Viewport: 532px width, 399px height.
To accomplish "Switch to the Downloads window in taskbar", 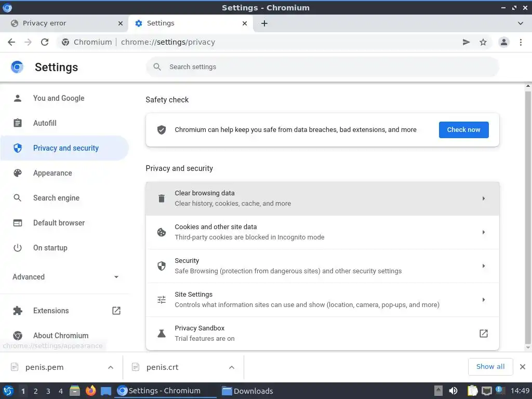I will [247, 391].
